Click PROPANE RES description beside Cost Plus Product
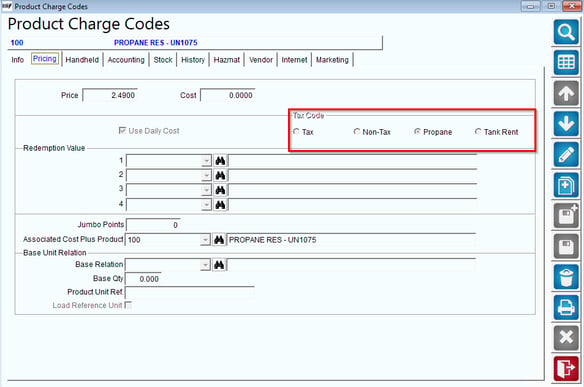The width and height of the screenshot is (584, 387). 273,240
